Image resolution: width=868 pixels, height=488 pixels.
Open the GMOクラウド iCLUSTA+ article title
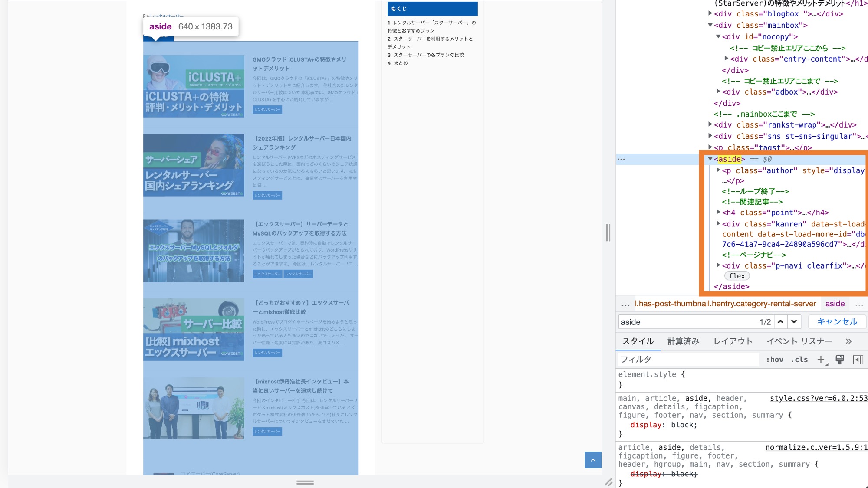pyautogui.click(x=299, y=64)
